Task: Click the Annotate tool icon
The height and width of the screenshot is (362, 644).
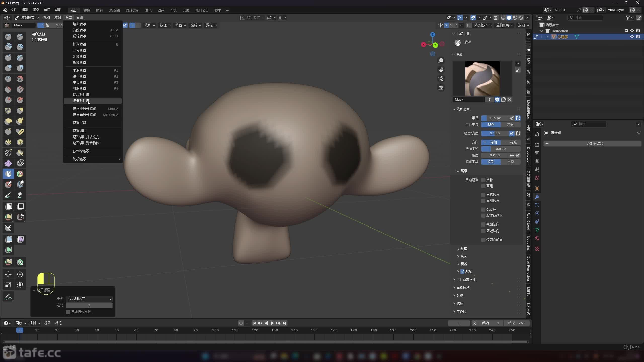Action: 8,297
